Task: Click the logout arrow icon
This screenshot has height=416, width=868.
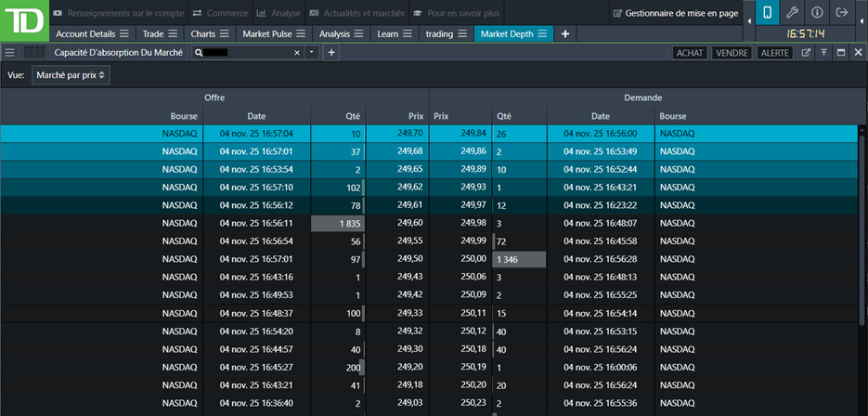Action: (842, 13)
